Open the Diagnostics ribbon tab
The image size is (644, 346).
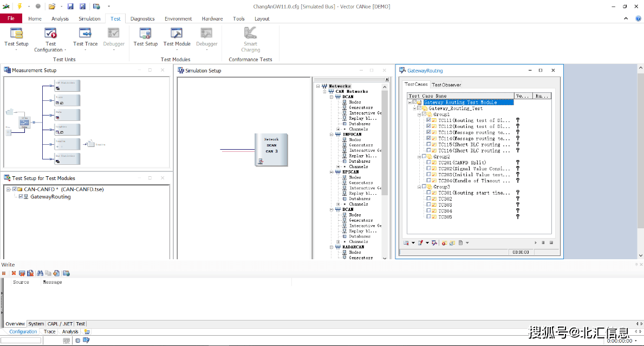pos(142,18)
